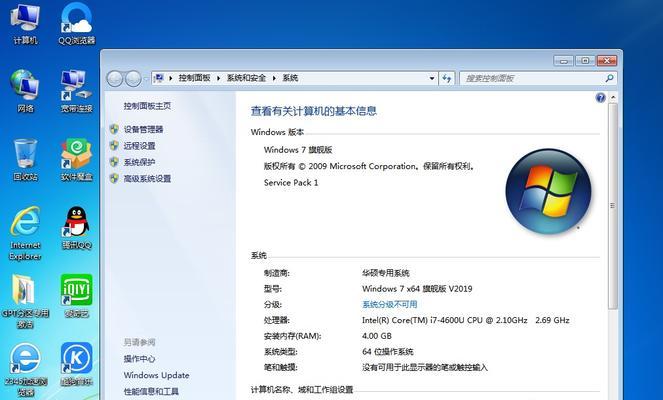This screenshot has height=400, width=663.
Task: Minimize the System window
Action: tap(564, 61)
